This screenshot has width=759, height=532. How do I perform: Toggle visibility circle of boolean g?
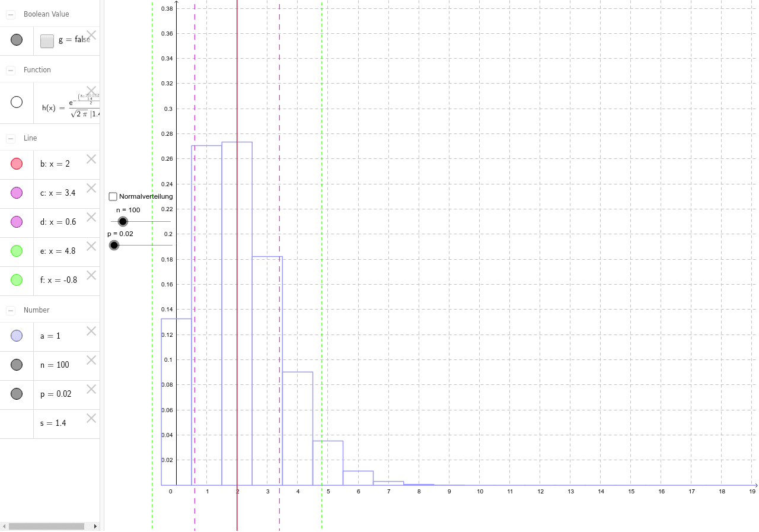click(x=17, y=40)
